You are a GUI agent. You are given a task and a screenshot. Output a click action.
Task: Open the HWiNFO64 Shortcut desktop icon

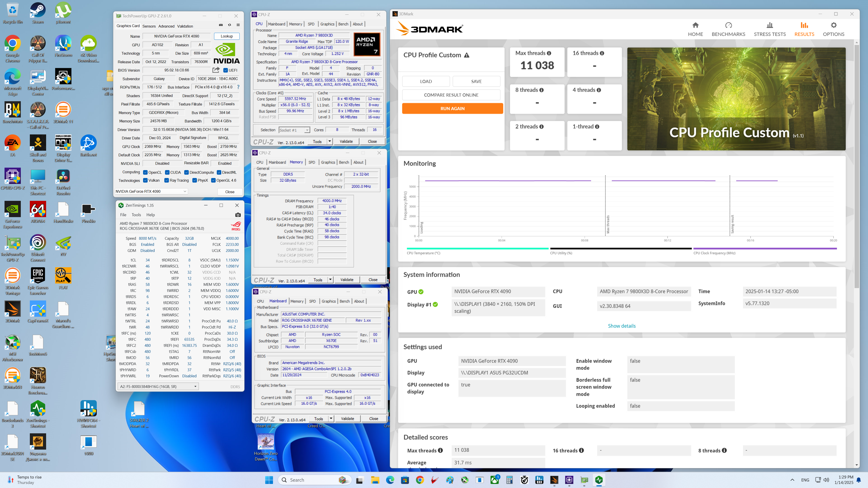point(88,415)
